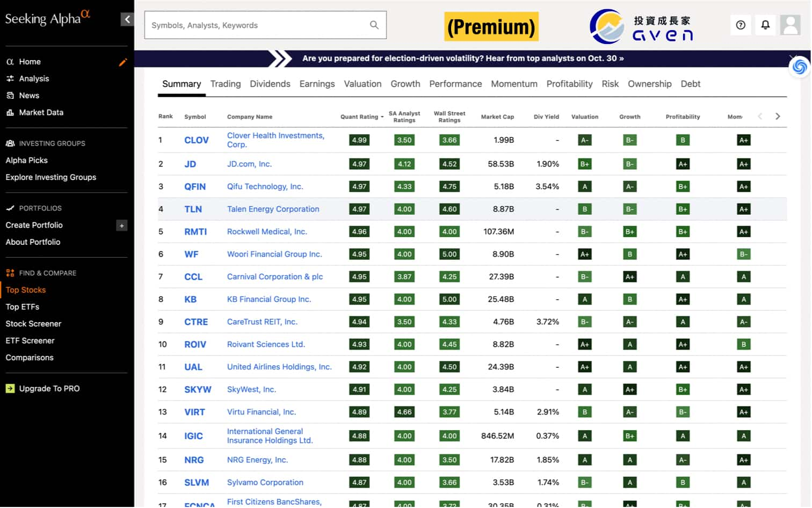Image resolution: width=812 pixels, height=508 pixels.
Task: Click the Upgrade To PRO arrow icon
Action: (x=10, y=389)
